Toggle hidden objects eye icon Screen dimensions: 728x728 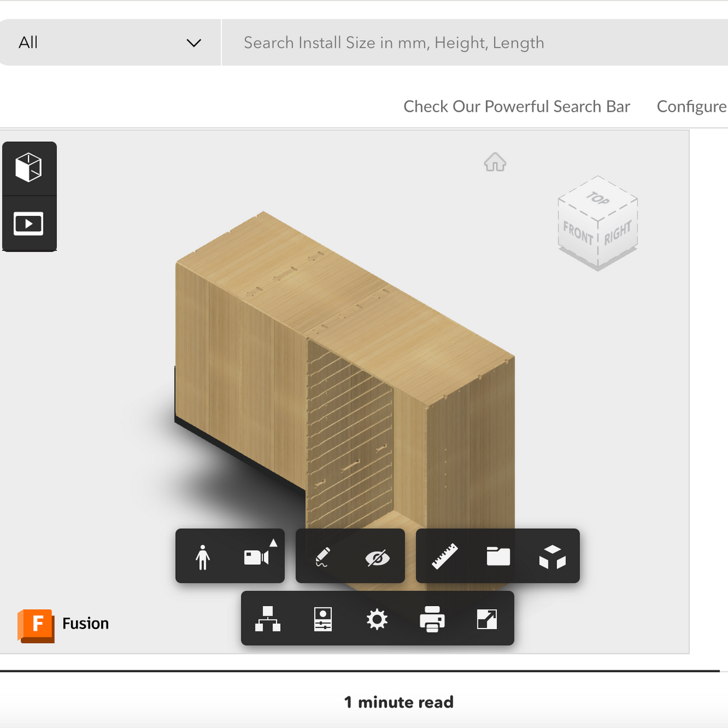377,557
